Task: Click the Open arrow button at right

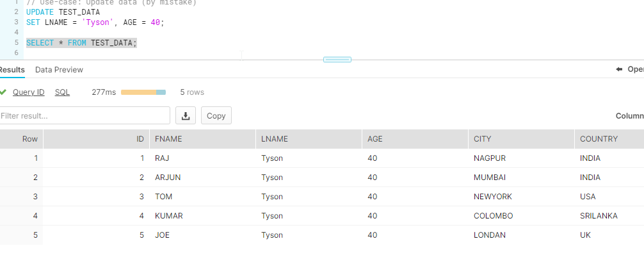Action: pos(630,69)
